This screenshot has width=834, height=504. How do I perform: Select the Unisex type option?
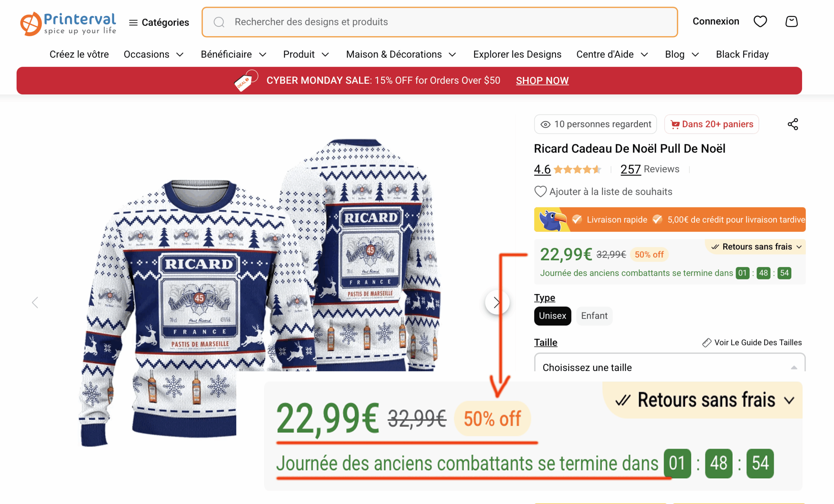point(553,315)
